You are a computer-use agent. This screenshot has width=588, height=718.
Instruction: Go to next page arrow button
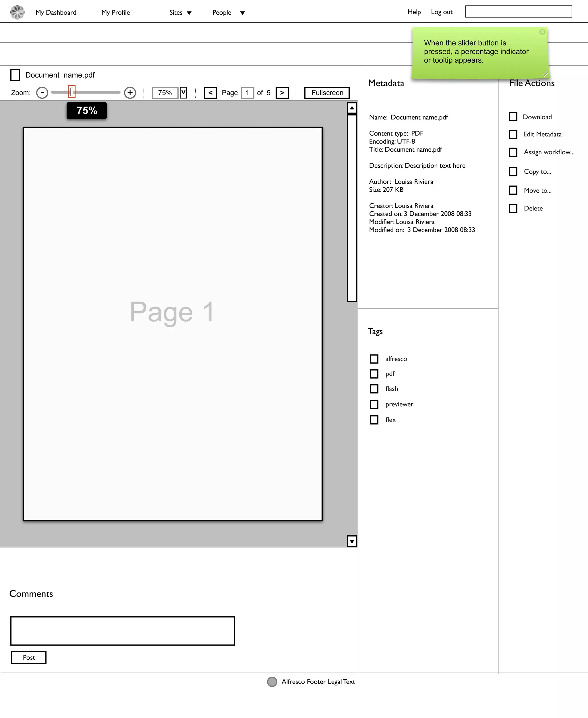point(282,92)
